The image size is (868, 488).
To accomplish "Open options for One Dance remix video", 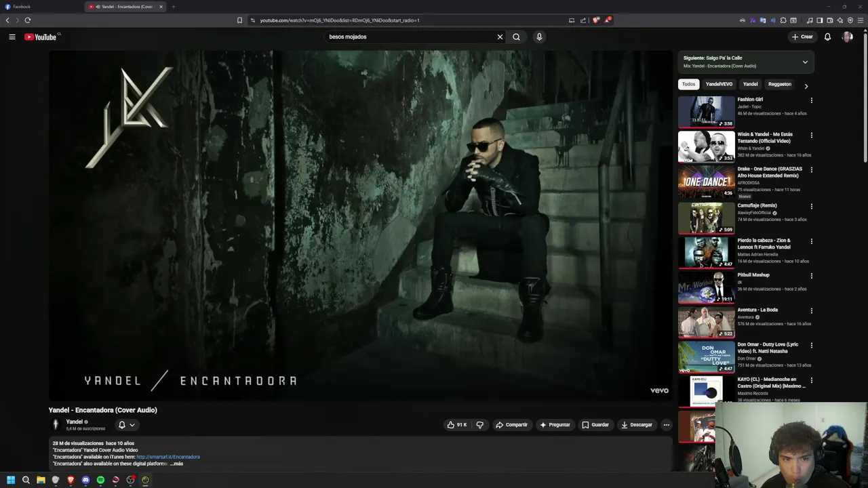I will (x=811, y=170).
